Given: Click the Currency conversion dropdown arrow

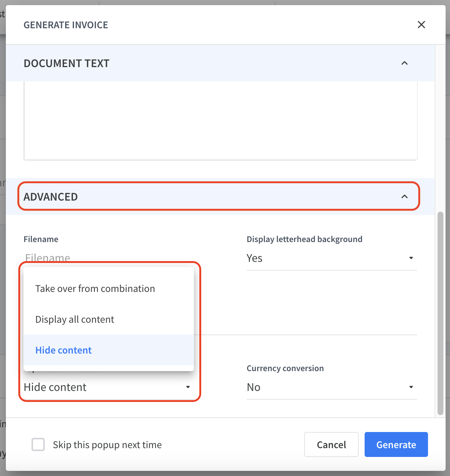Looking at the screenshot, I should coord(411,387).
